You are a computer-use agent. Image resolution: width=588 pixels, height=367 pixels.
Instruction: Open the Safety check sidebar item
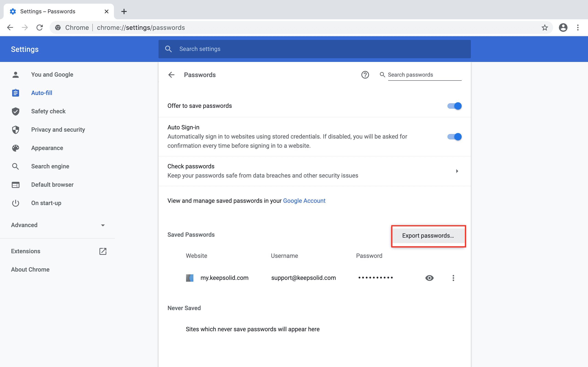[48, 111]
